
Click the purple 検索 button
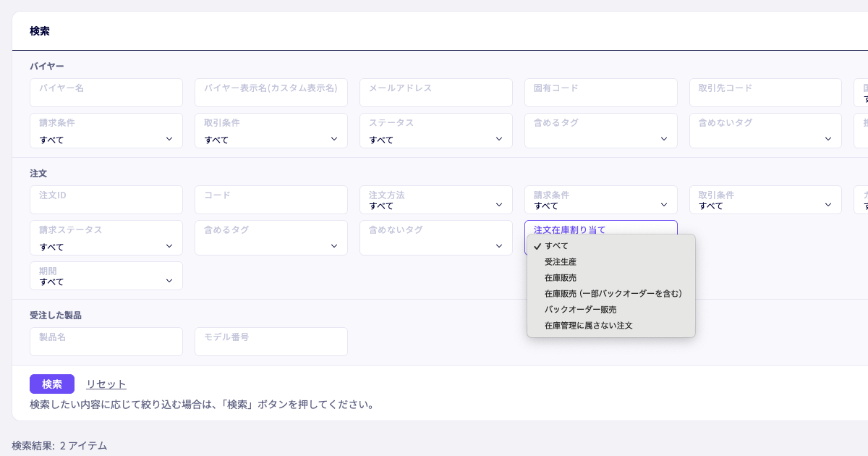pyautogui.click(x=51, y=384)
